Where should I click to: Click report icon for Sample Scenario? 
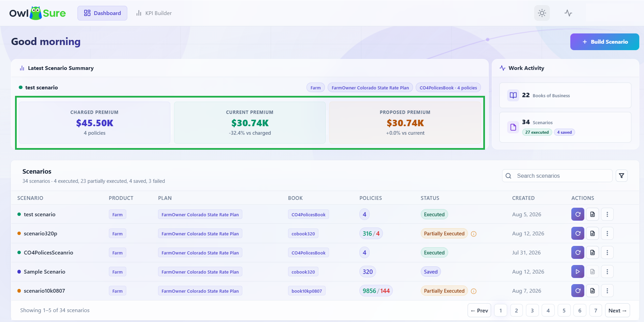pyautogui.click(x=592, y=272)
